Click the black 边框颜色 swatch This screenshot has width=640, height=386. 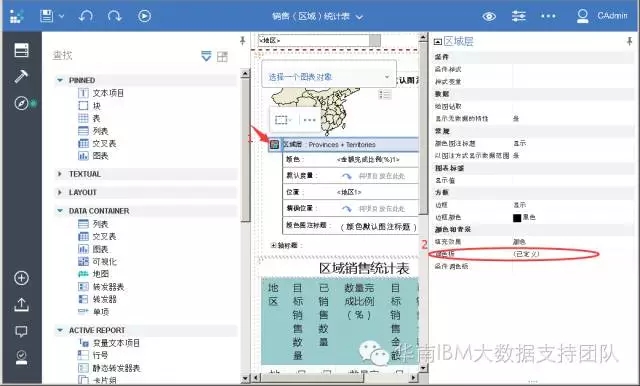(517, 217)
